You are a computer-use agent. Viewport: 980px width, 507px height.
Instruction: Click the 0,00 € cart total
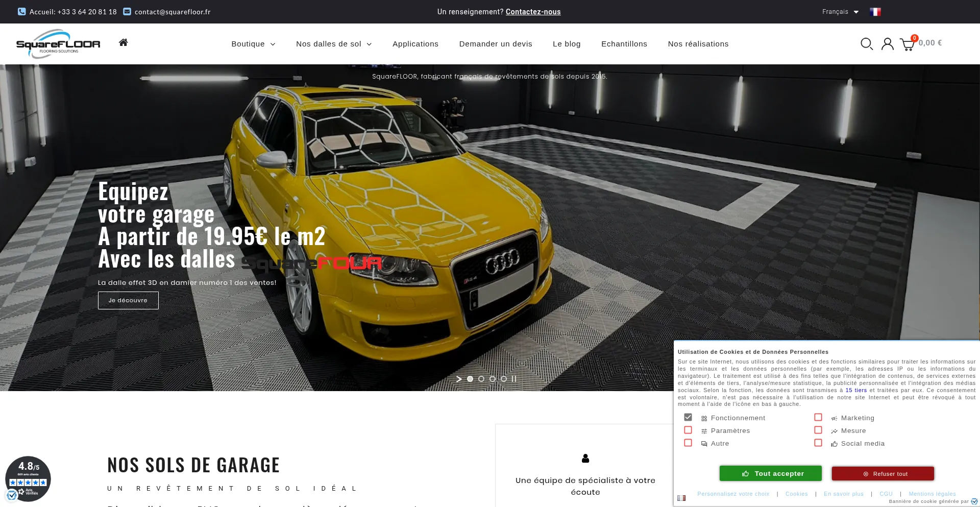930,43
